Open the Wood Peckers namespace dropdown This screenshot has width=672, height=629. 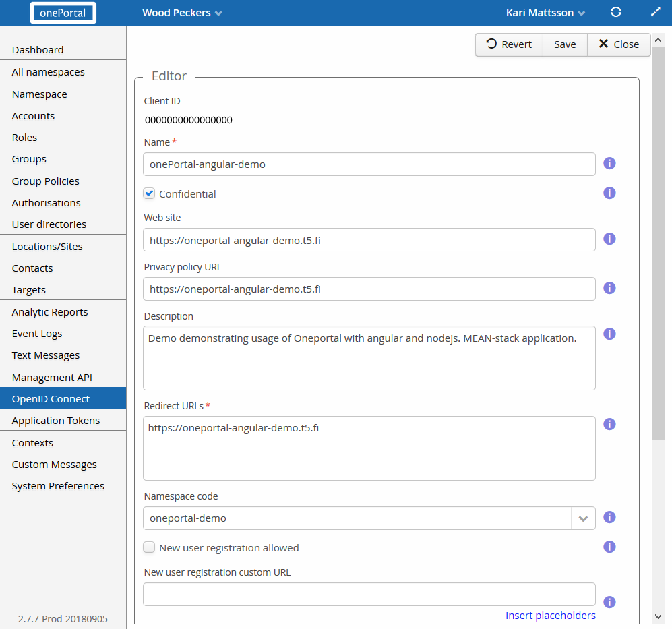(182, 13)
